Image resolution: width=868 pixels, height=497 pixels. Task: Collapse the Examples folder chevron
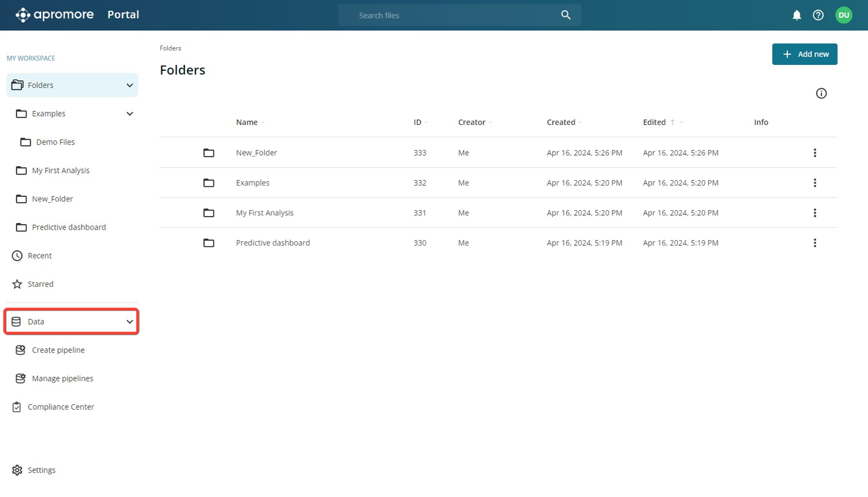coord(129,114)
